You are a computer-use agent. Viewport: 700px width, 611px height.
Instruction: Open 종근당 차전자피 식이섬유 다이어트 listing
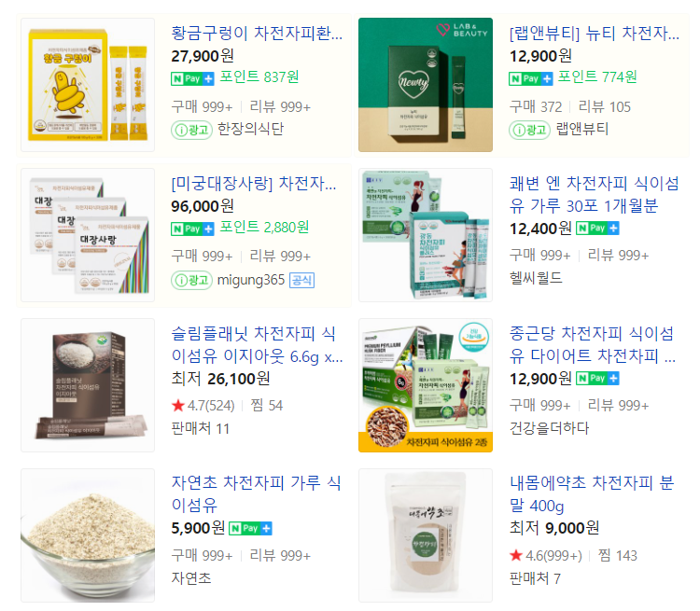click(x=593, y=345)
